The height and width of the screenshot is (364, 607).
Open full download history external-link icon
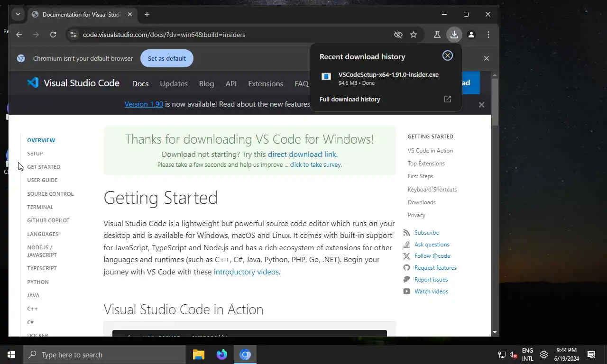click(447, 99)
